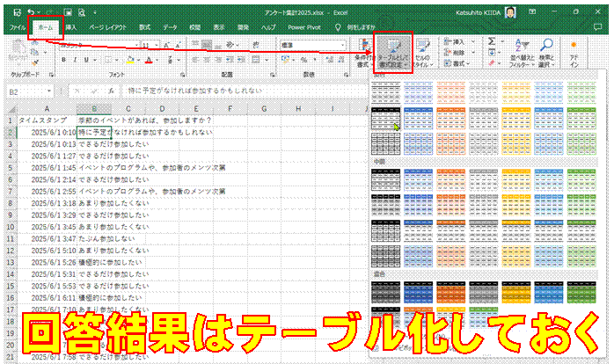Click the Decrease Decimal icon
Viewport: 614px width, 364px height.
coord(340,60)
